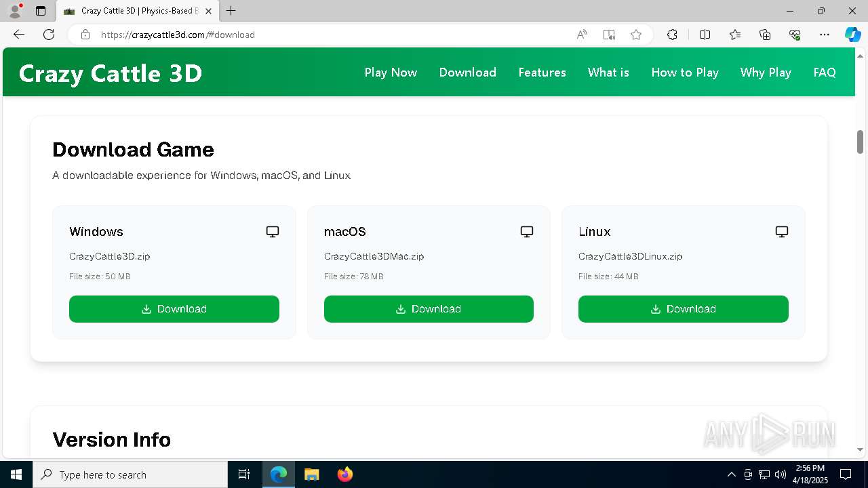Open network status tray icon
The width and height of the screenshot is (868, 488).
point(764,474)
